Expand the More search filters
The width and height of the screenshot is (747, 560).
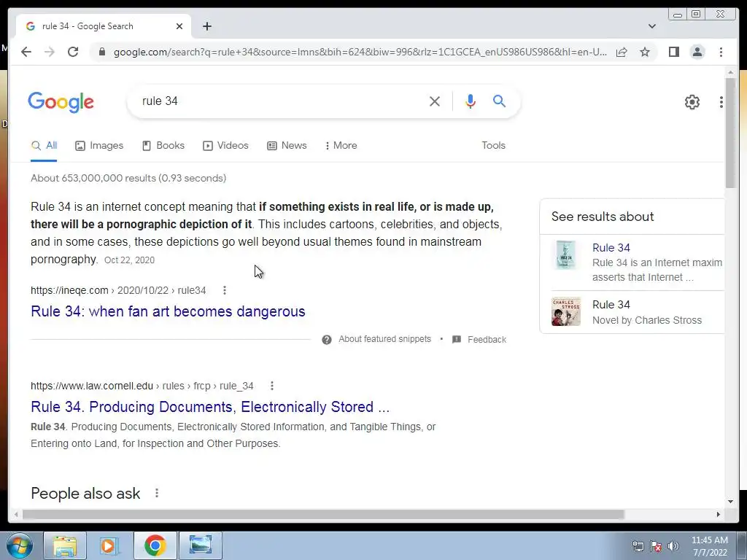(x=341, y=146)
